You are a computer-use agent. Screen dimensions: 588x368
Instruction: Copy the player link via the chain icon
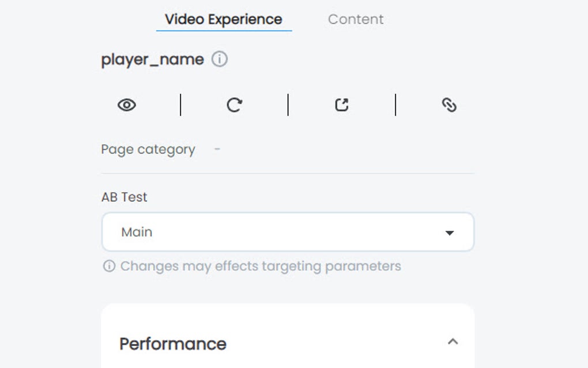pos(449,104)
